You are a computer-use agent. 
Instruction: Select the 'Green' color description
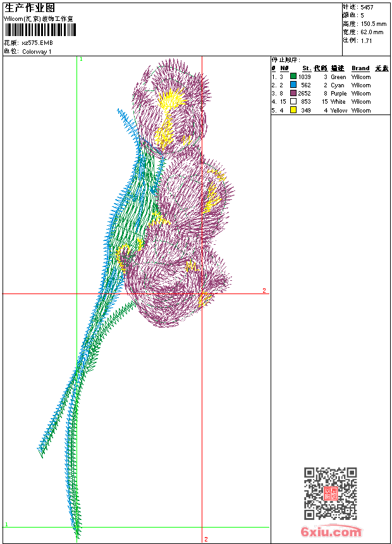338,77
